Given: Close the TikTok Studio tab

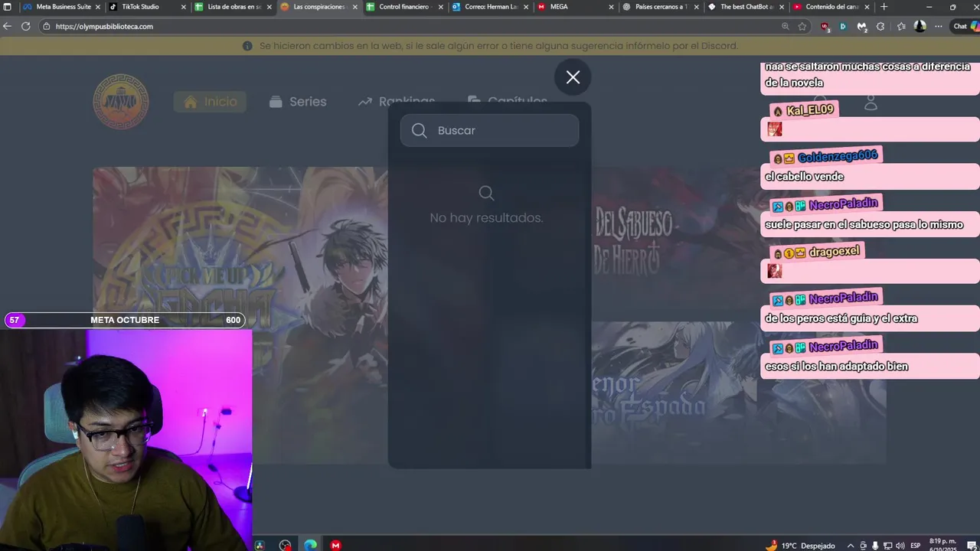Looking at the screenshot, I should pyautogui.click(x=184, y=7).
